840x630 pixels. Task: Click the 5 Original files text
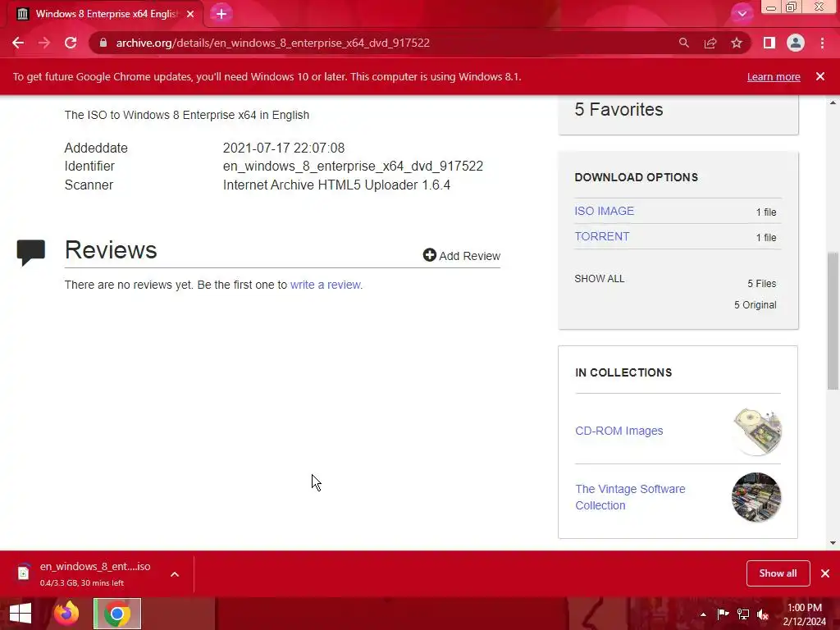(755, 305)
